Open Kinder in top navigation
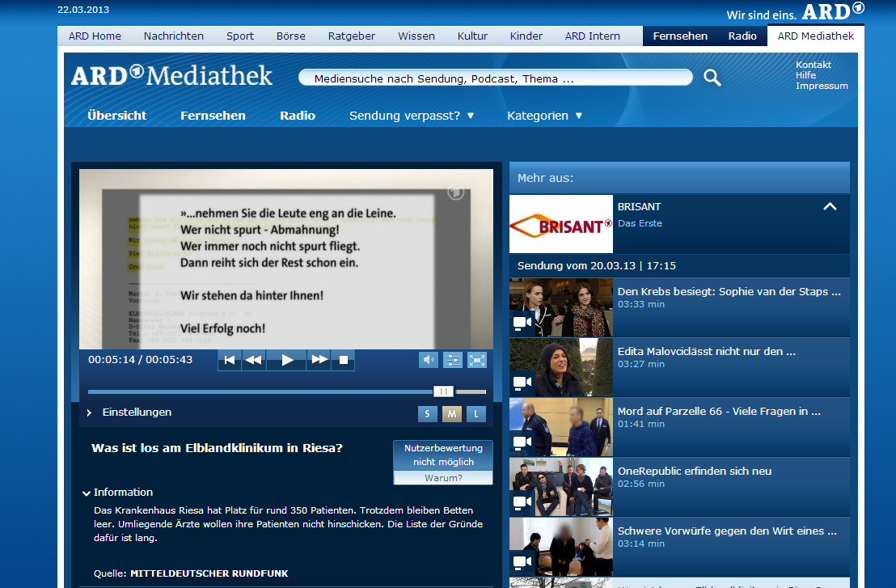This screenshot has width=896, height=588. (526, 36)
